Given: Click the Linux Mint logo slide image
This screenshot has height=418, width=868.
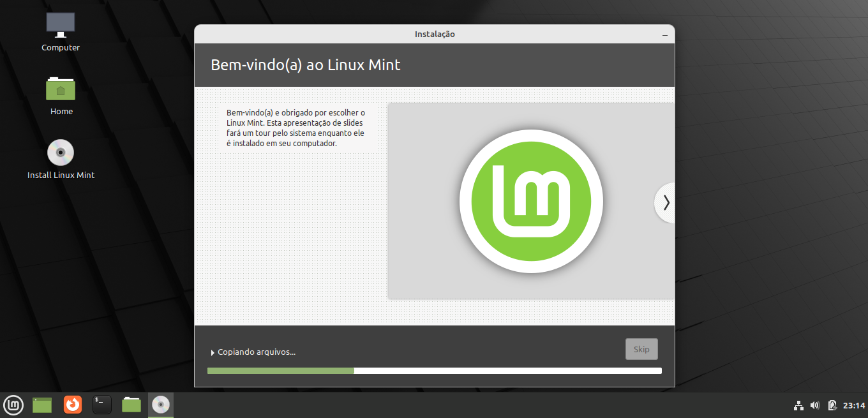Looking at the screenshot, I should click(531, 201).
